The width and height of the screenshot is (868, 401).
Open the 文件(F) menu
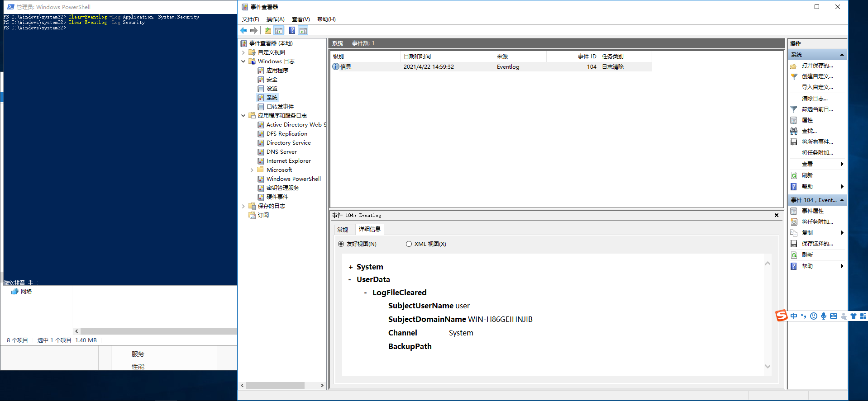(250, 19)
